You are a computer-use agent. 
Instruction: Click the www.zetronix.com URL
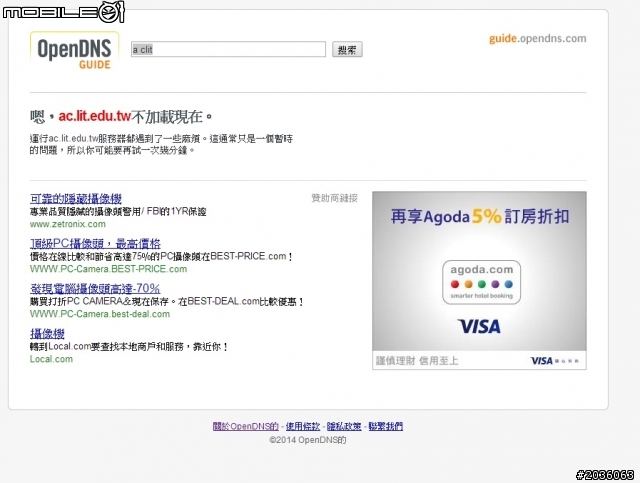click(68, 224)
